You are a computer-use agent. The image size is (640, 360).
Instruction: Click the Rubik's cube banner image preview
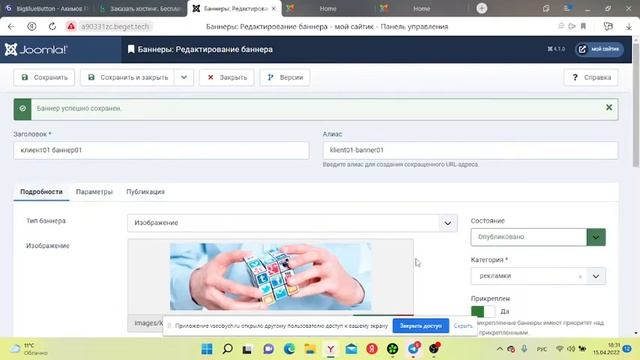271,276
